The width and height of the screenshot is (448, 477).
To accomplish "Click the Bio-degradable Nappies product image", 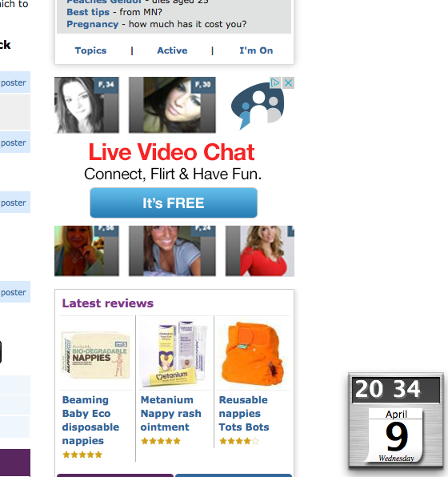I will point(96,355).
